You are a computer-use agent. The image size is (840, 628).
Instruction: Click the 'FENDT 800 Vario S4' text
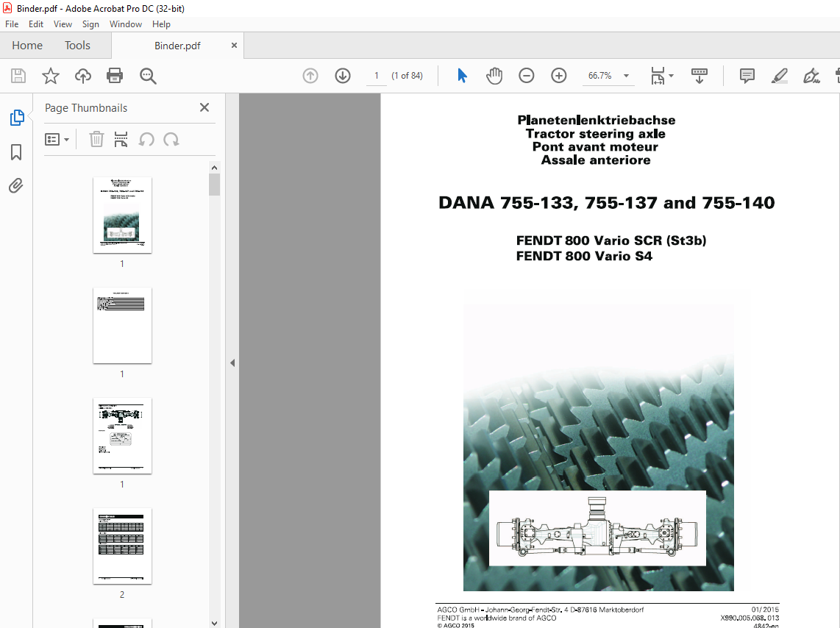pos(585,256)
